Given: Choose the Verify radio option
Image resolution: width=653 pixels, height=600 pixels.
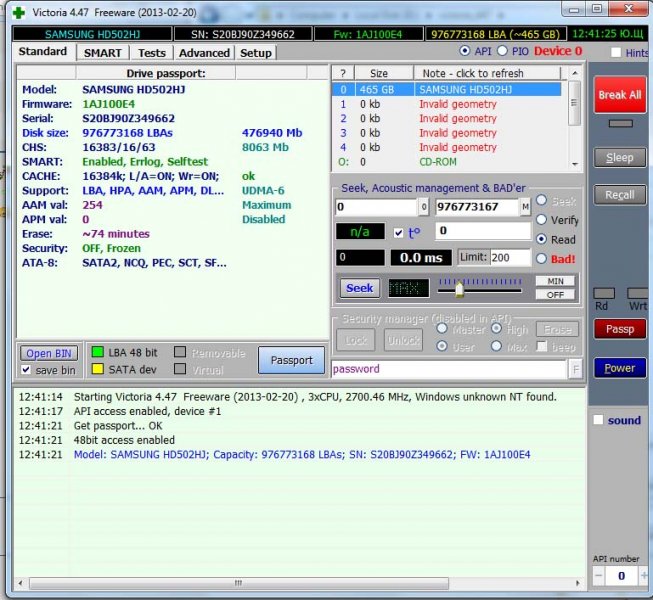Looking at the screenshot, I should coord(541,219).
